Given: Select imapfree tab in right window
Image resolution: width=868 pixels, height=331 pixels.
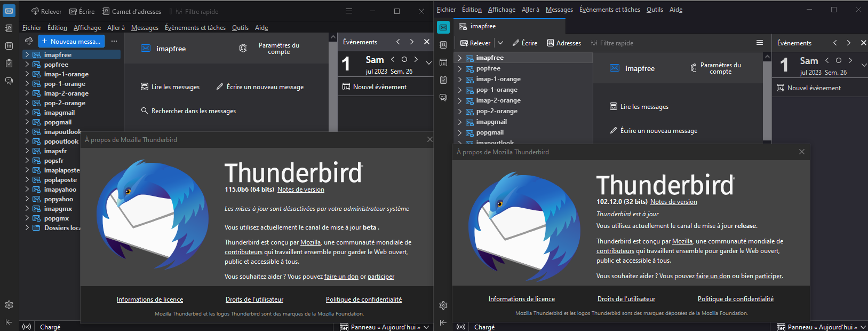Looking at the screenshot, I should (x=509, y=26).
